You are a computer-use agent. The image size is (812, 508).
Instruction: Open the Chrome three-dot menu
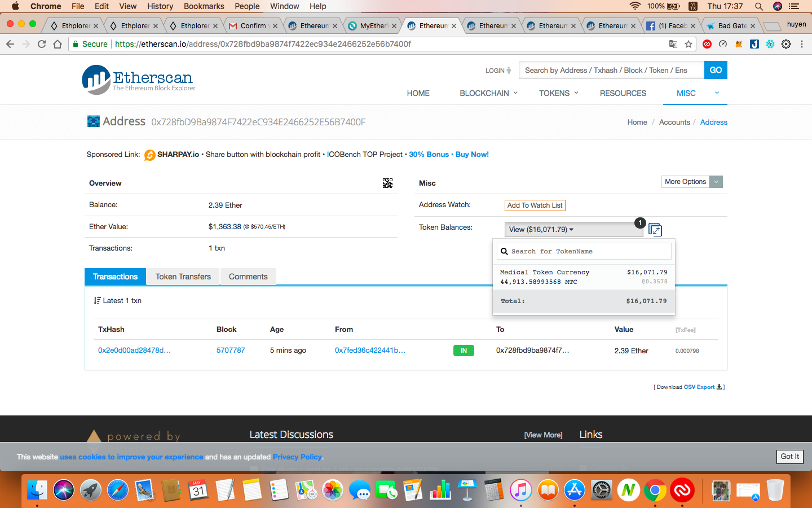[x=802, y=44]
